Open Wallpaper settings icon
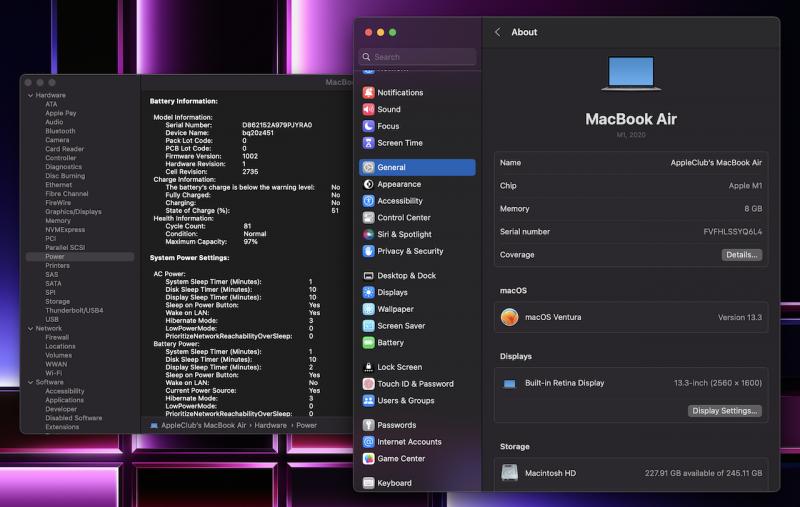 [368, 309]
